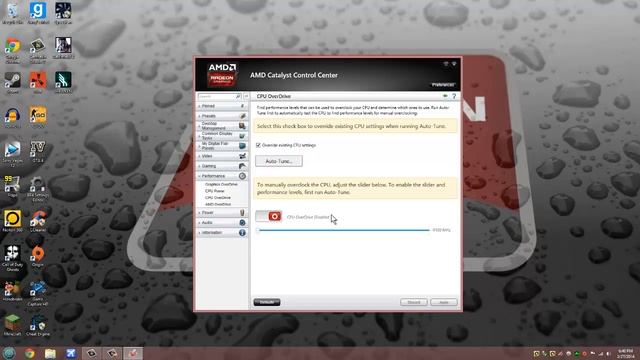640x360 pixels.
Task: Open Game Capture HD desktop shortcut
Action: [x=38, y=293]
